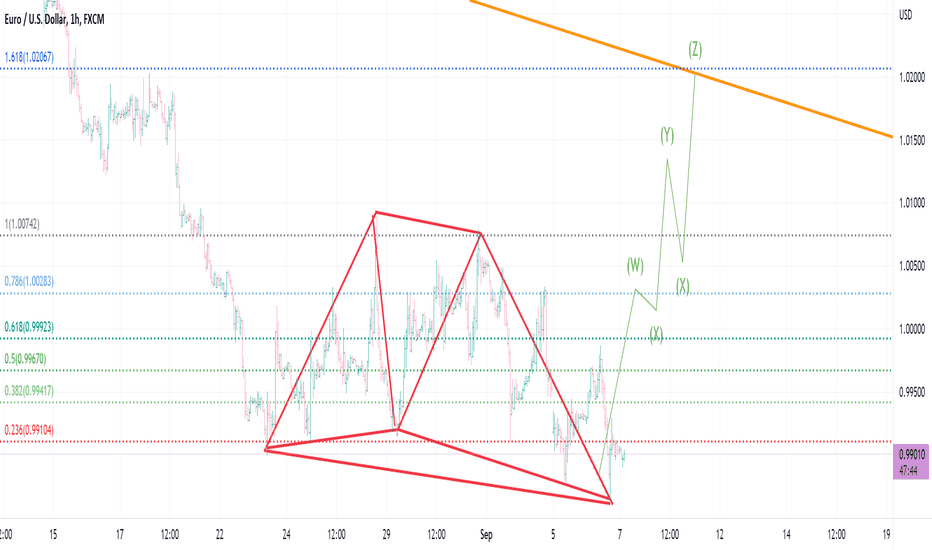Select the 0.382(0.99417) Fibonacci label
The width and height of the screenshot is (932, 550).
click(x=29, y=391)
